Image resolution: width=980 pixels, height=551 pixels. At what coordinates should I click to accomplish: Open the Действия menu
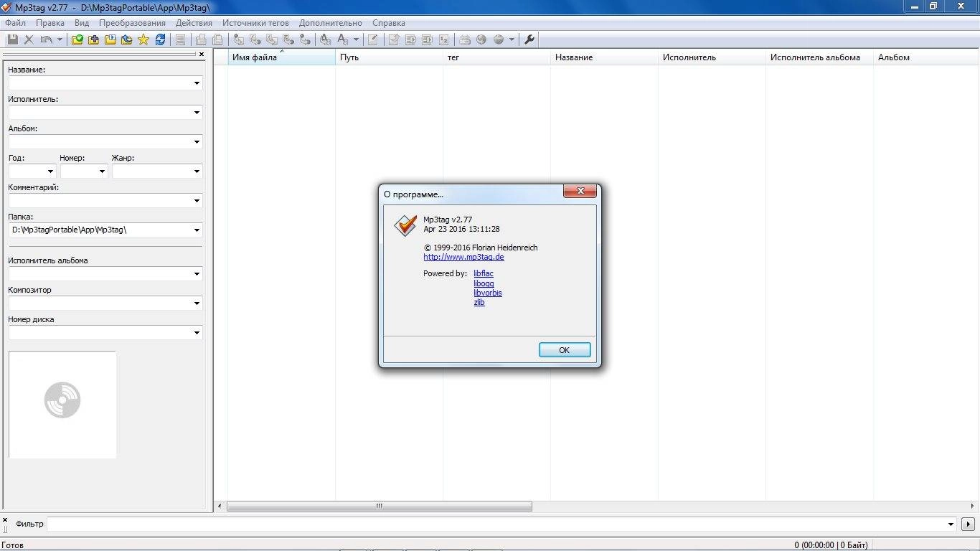coord(194,23)
